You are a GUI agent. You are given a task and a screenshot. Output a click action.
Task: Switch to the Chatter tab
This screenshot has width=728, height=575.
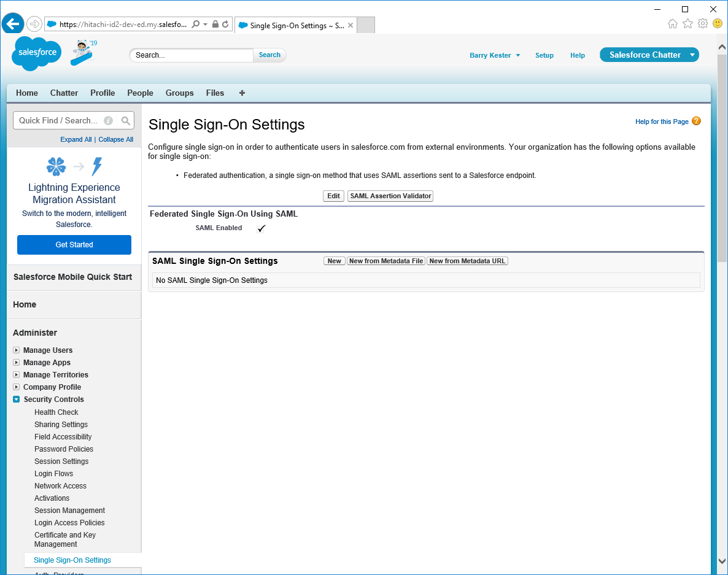64,93
